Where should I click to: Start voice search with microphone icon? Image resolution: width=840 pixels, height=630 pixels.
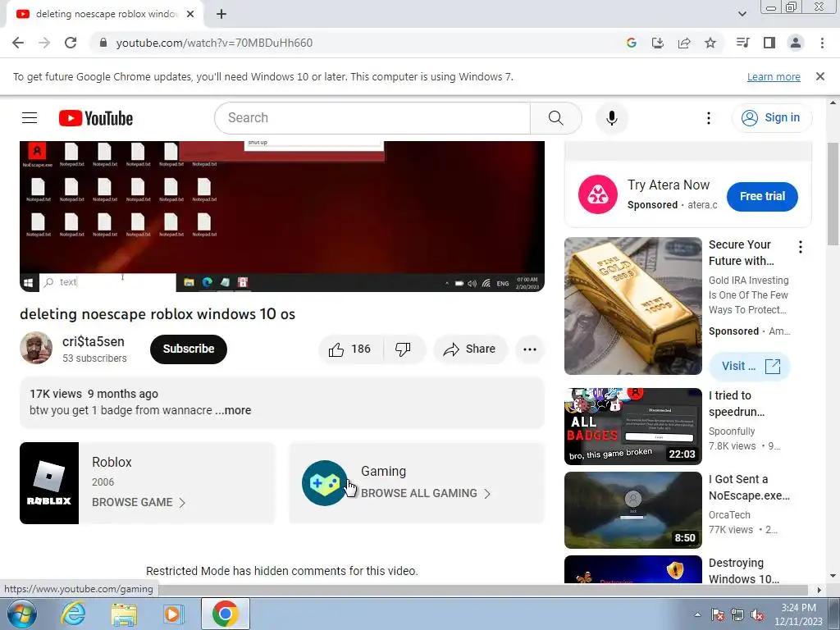611,118
